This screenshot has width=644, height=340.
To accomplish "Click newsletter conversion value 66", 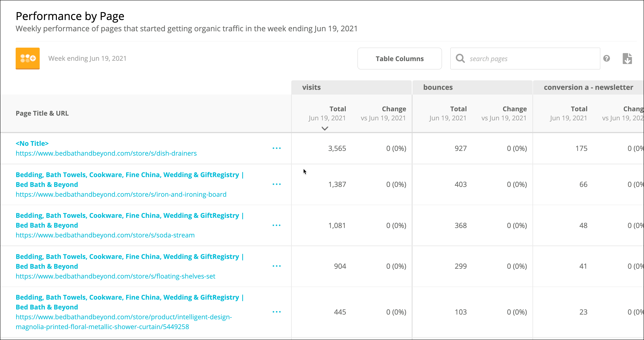I will click(x=583, y=184).
